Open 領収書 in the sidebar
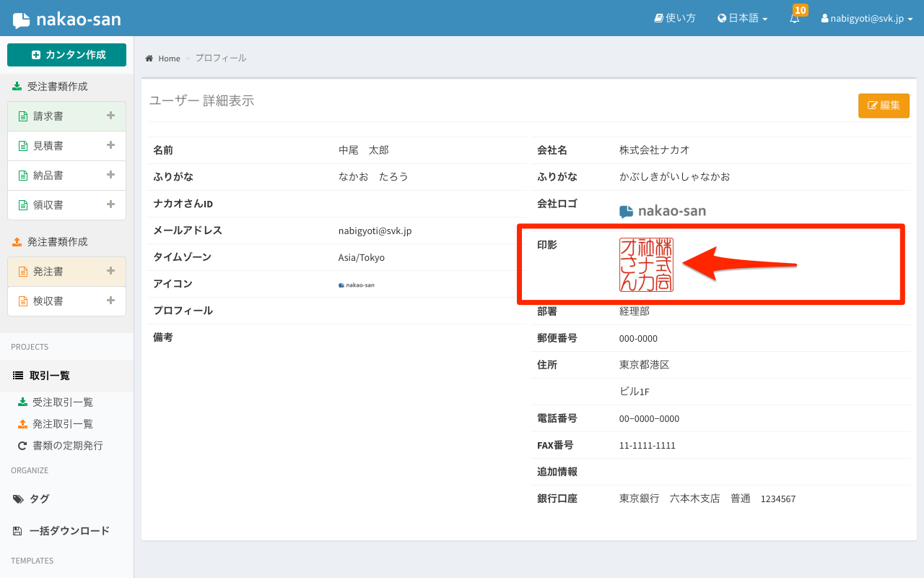Screen dimensions: 924x578 click(x=48, y=205)
